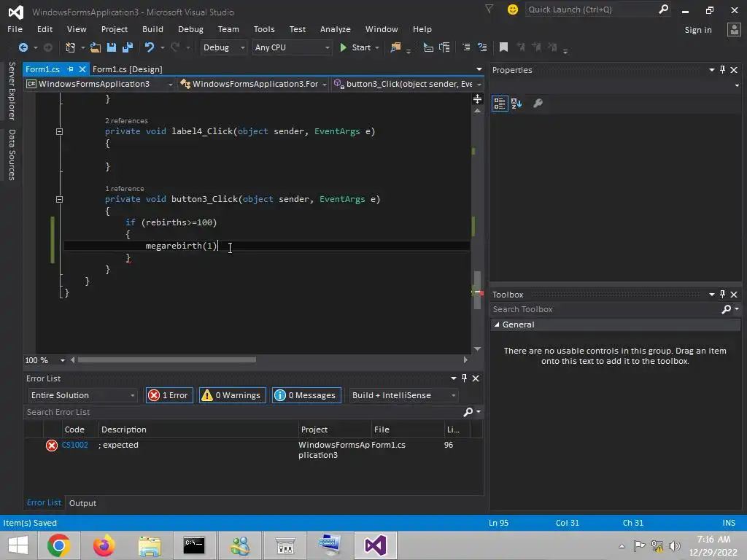Viewport: 747px width, 560px height.
Task: Save the current file with the disk icon
Action: tap(112, 47)
